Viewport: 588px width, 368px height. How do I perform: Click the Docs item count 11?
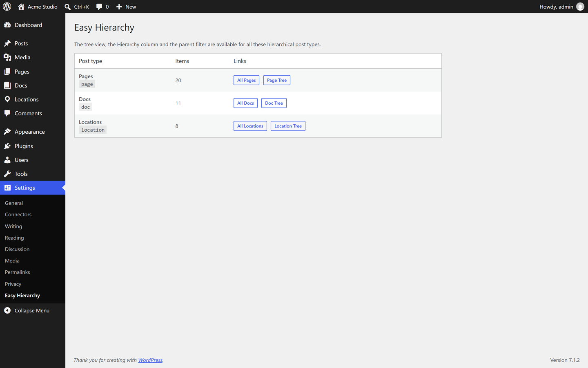click(178, 103)
